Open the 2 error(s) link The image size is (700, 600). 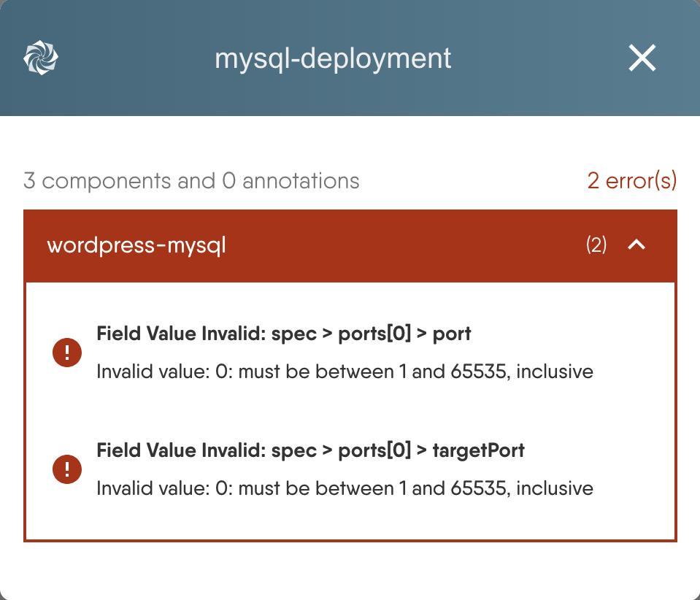pos(632,180)
